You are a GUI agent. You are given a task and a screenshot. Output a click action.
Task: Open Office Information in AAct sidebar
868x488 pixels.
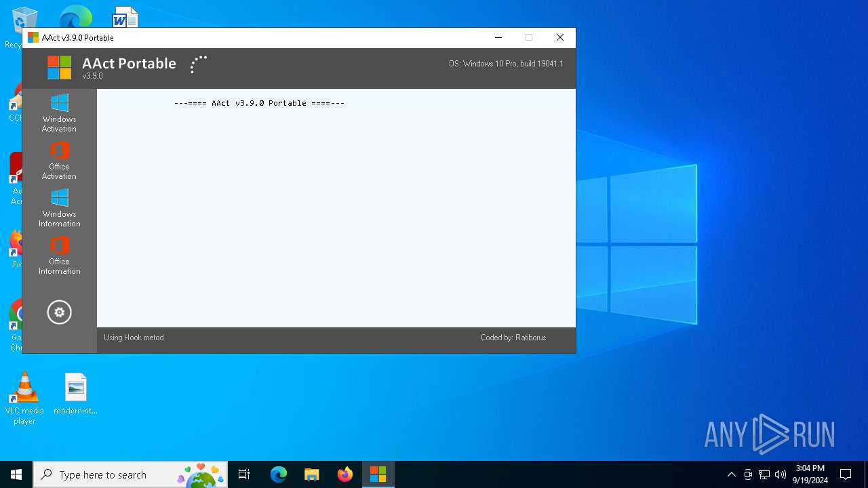(x=59, y=256)
